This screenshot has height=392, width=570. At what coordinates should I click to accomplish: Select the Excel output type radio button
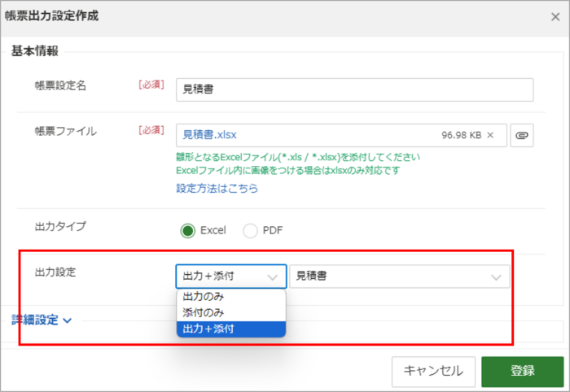pyautogui.click(x=187, y=230)
